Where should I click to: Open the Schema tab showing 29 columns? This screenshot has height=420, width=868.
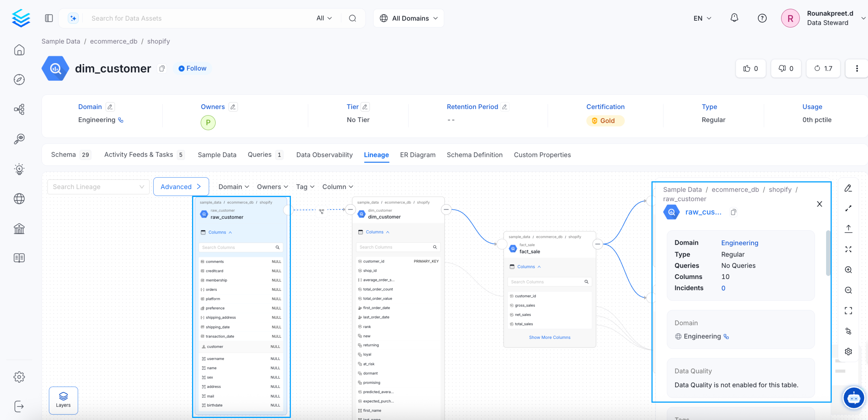pos(64,155)
